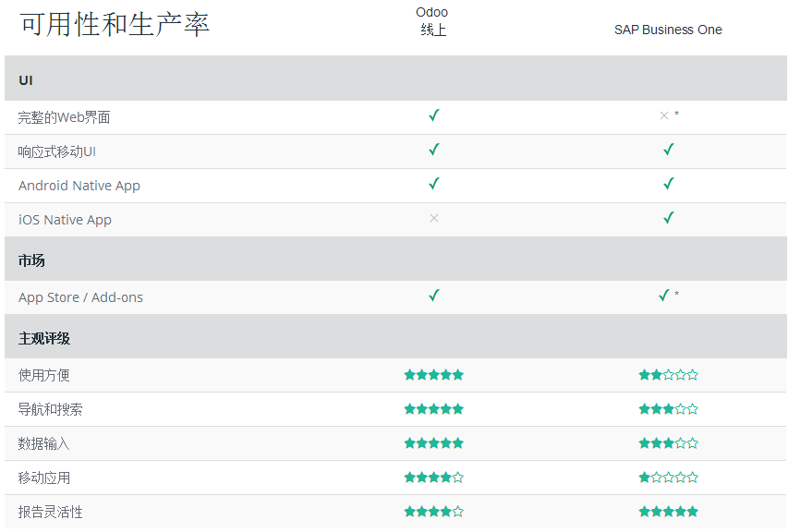The width and height of the screenshot is (788, 532).
Task: Click SAP two-star rating for 使用方便
Action: pyautogui.click(x=669, y=375)
